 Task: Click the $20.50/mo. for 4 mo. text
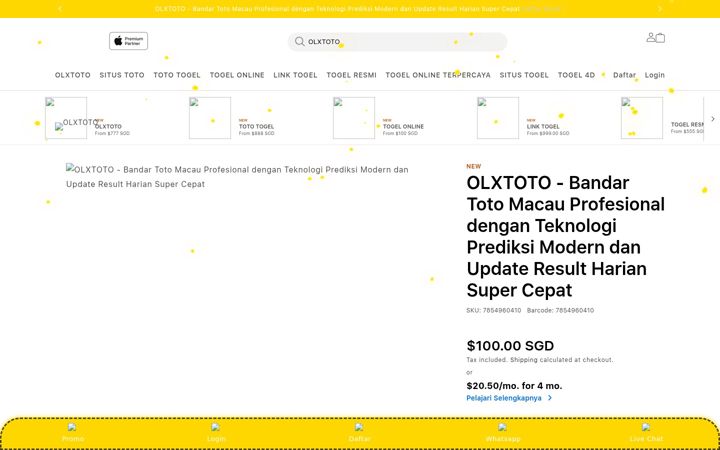[x=514, y=386]
